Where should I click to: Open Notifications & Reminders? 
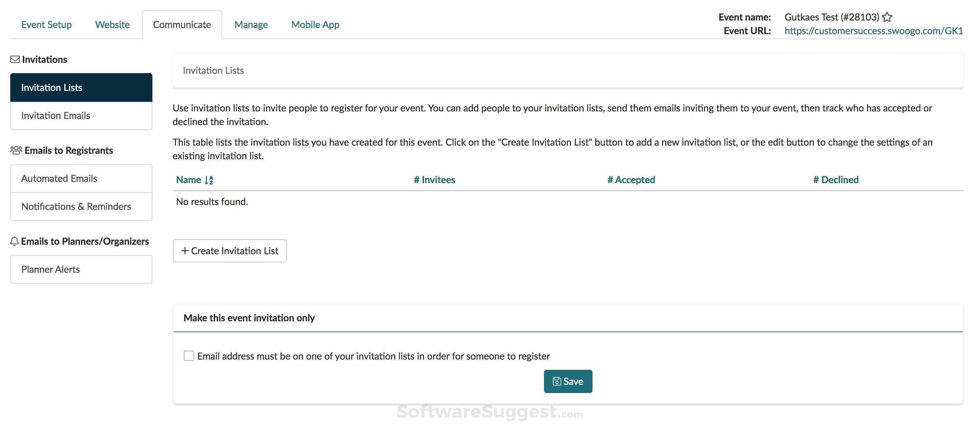pyautogui.click(x=76, y=206)
